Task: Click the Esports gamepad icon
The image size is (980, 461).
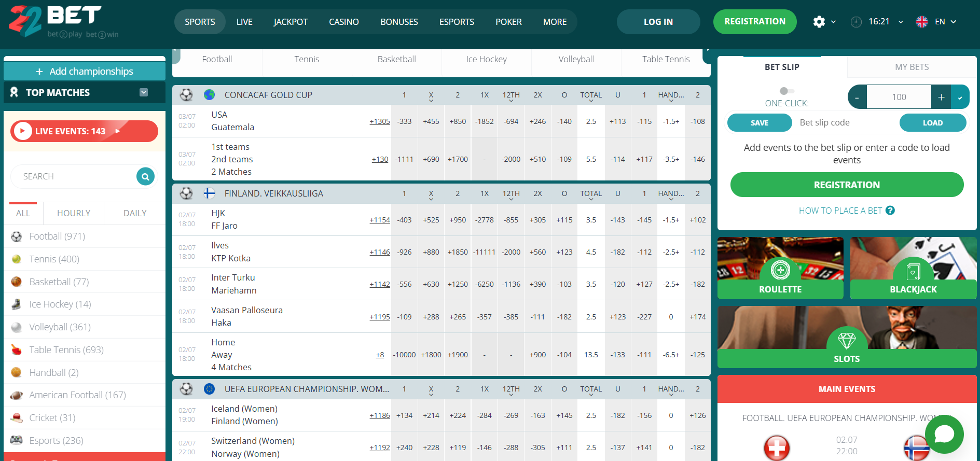Action: click(x=17, y=440)
